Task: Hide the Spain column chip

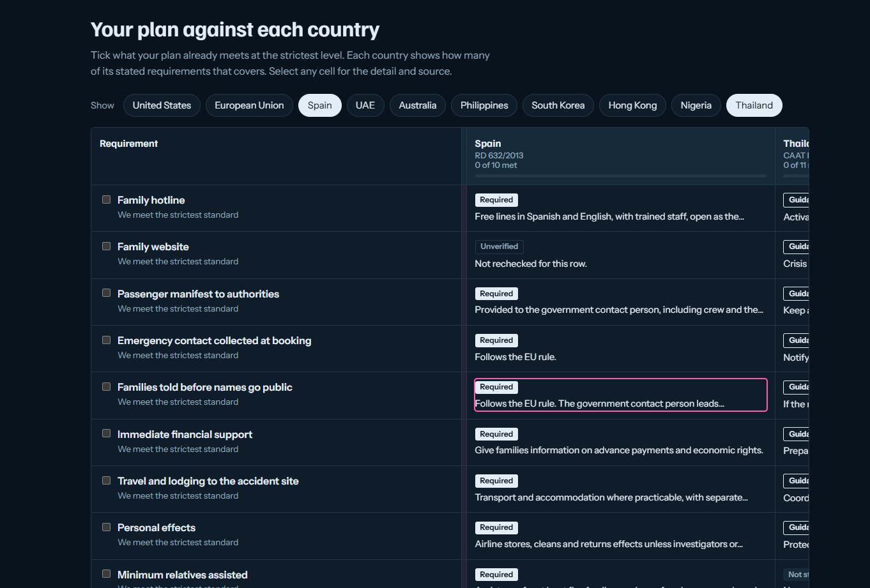Action: 320,105
